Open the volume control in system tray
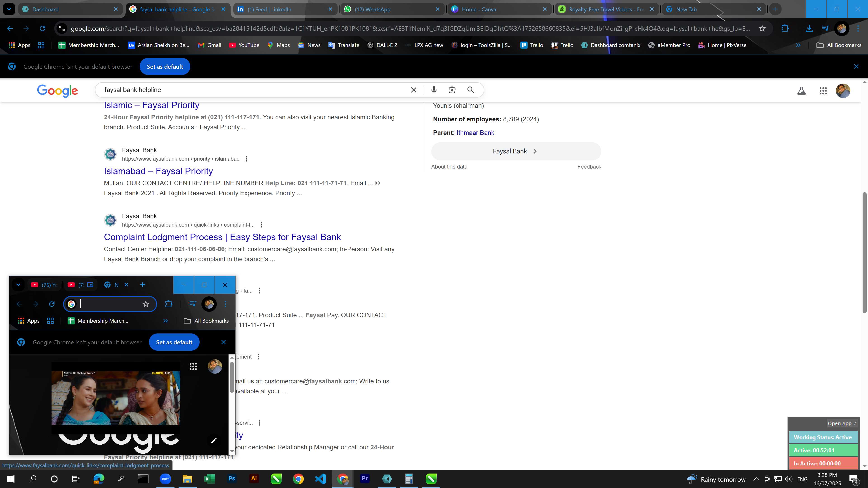The width and height of the screenshot is (868, 488). tap(788, 479)
